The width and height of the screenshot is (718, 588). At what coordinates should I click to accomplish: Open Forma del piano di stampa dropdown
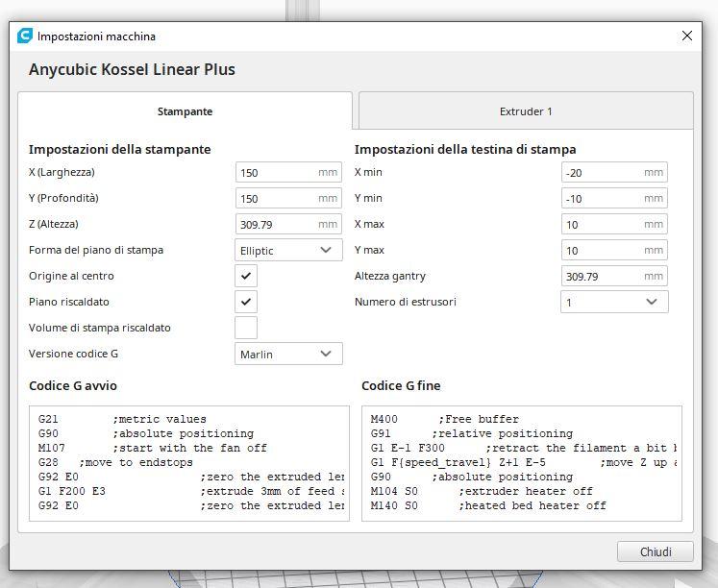click(288, 251)
